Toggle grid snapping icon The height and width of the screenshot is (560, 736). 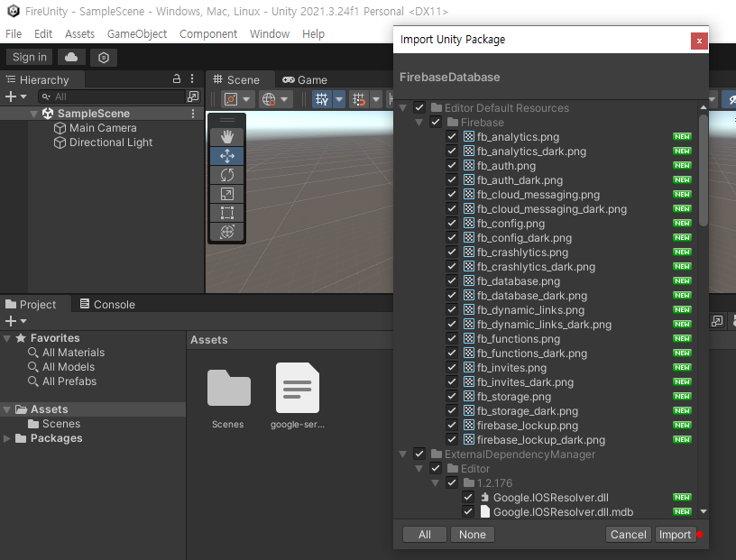pyautogui.click(x=359, y=99)
